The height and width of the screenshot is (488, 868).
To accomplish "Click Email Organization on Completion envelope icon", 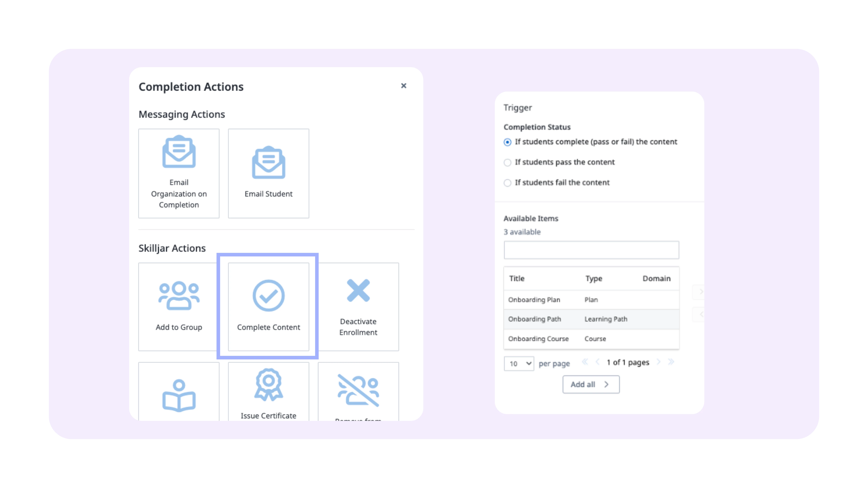I will pyautogui.click(x=179, y=152).
